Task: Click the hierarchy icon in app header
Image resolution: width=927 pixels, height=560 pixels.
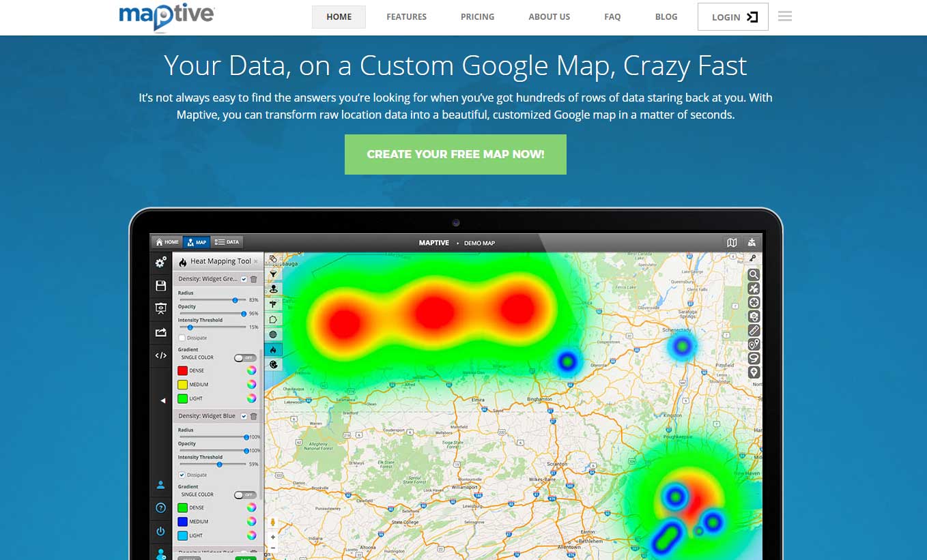Action: 752,242
